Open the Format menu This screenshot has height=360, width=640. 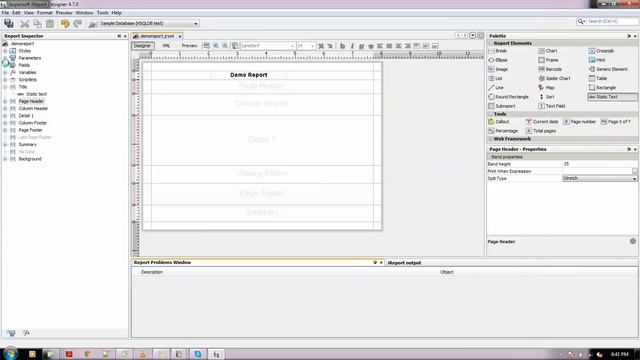coord(44,13)
